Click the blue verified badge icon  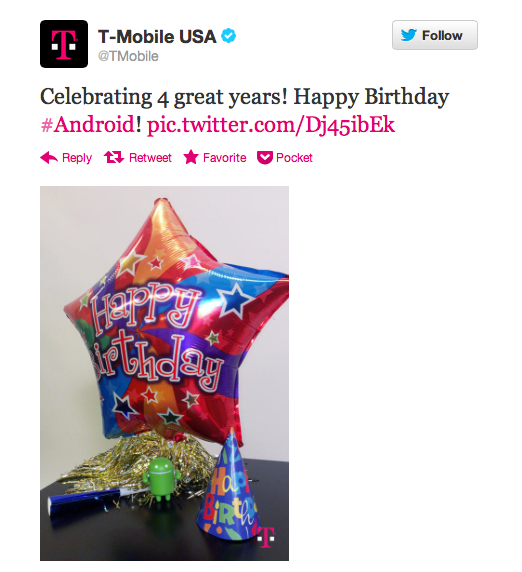click(229, 36)
